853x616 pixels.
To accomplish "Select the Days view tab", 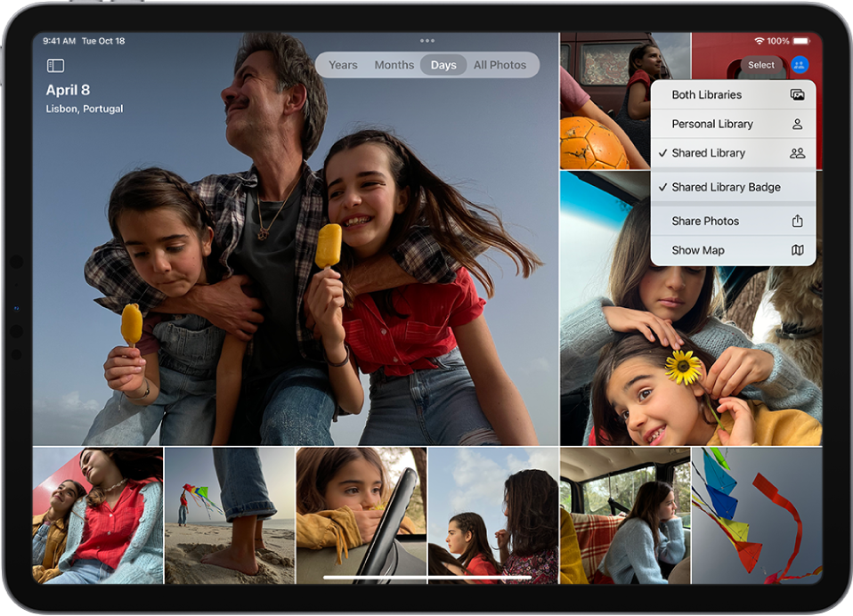I will coord(443,65).
